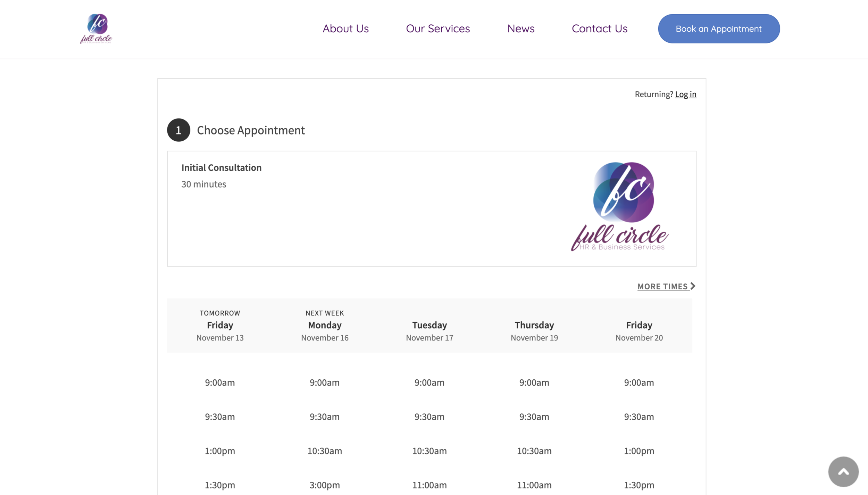Pick 1:00pm on Friday November 20
This screenshot has width=868, height=495.
tap(639, 451)
